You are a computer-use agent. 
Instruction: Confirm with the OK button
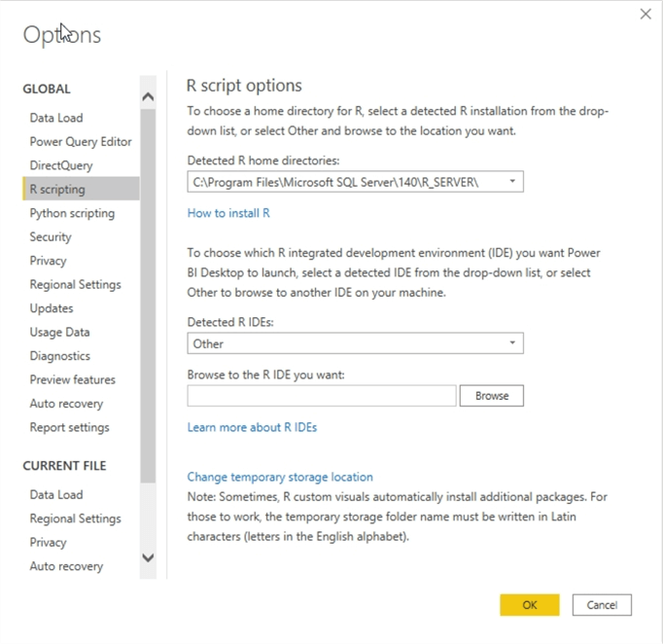(529, 604)
